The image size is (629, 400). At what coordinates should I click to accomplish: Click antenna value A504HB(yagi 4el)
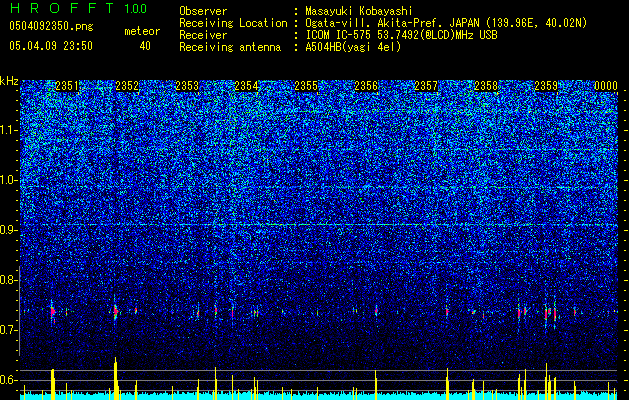(x=353, y=47)
